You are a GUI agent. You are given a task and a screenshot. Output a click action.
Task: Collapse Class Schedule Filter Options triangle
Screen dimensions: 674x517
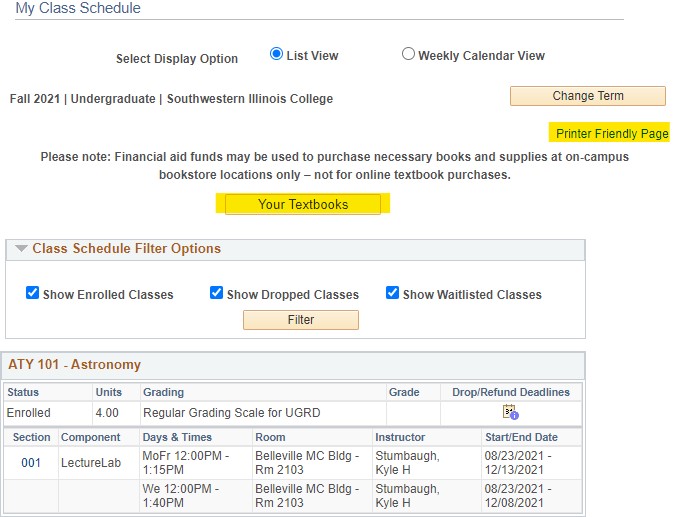coord(21,249)
